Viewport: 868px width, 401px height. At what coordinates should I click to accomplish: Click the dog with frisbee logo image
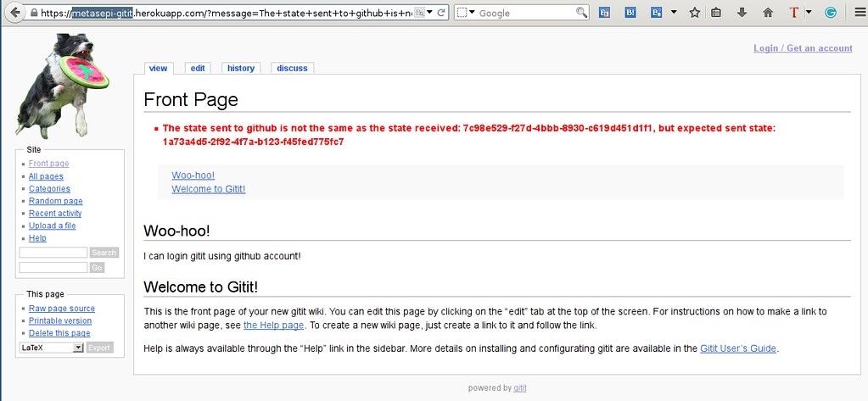point(62,86)
